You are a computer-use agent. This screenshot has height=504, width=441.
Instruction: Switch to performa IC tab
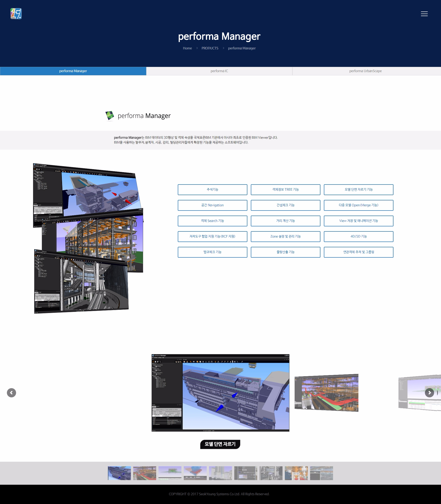point(219,71)
